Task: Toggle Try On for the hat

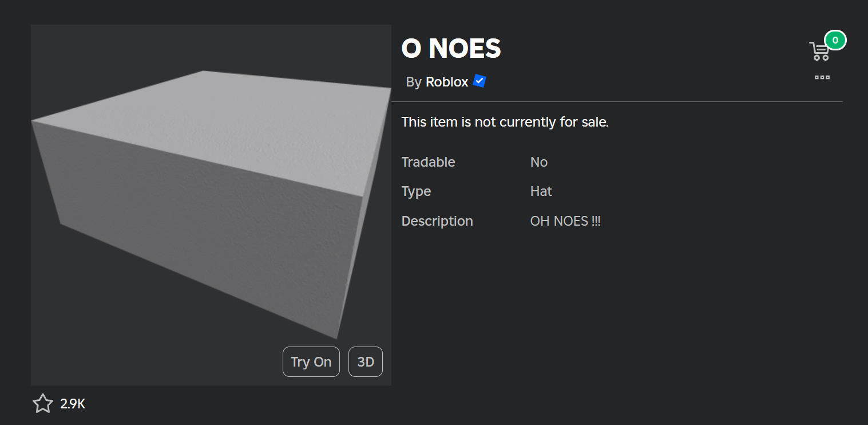Action: (311, 361)
